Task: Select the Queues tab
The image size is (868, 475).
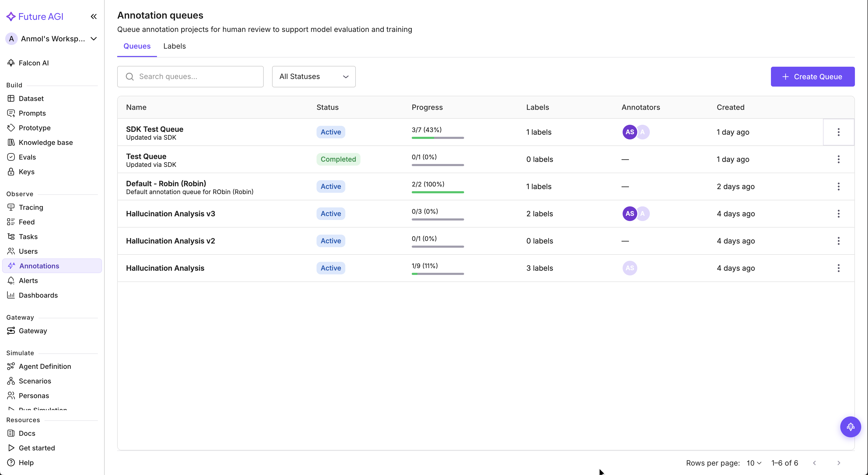Action: point(137,46)
